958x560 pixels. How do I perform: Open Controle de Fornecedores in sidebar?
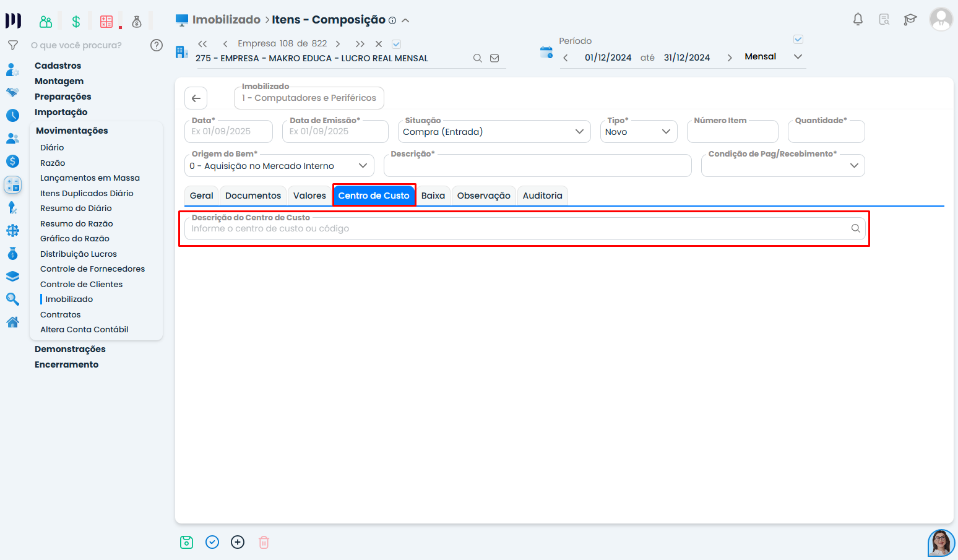(x=92, y=269)
